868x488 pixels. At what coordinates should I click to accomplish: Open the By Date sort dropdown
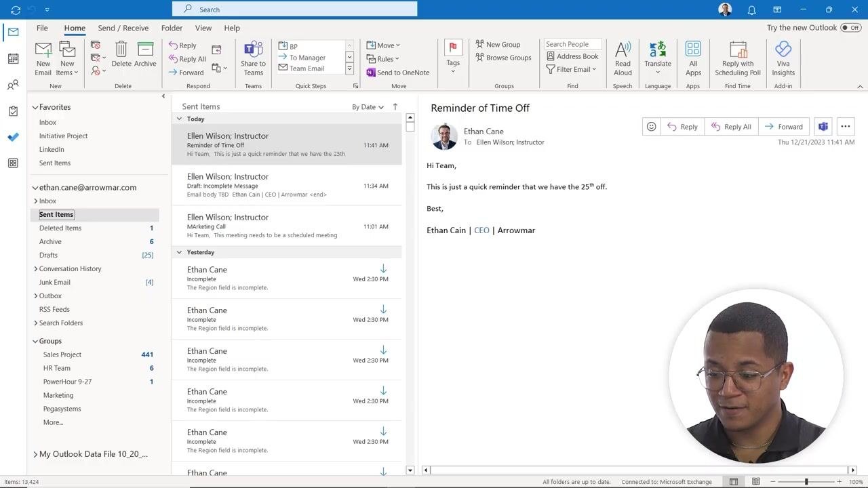click(368, 107)
